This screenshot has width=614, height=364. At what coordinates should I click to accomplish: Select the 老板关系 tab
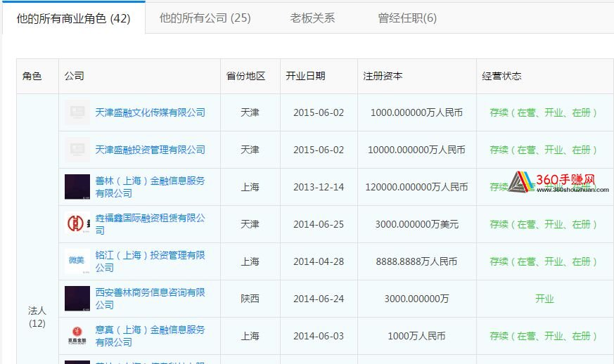312,18
